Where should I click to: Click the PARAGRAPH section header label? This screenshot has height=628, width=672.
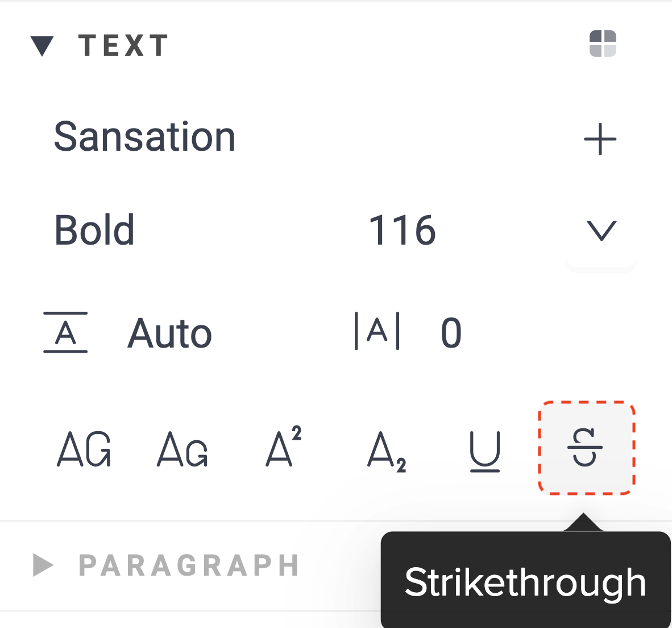tap(189, 565)
